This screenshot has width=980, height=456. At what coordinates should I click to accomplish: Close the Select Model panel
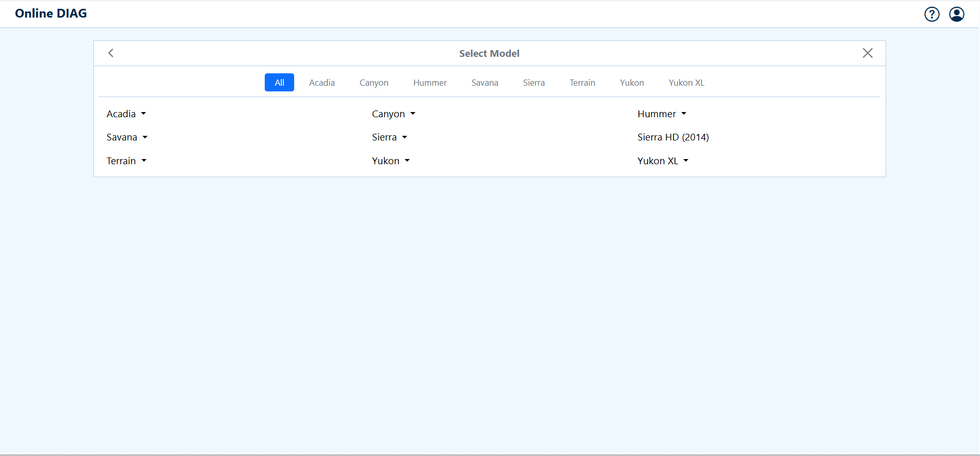tap(867, 53)
